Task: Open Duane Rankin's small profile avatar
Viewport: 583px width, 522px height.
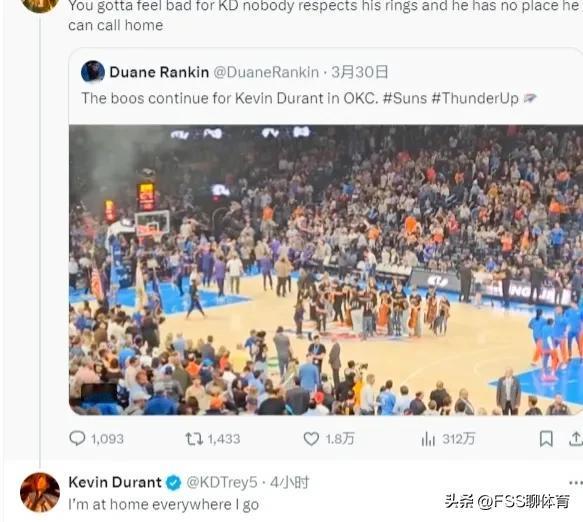Action: [93, 71]
